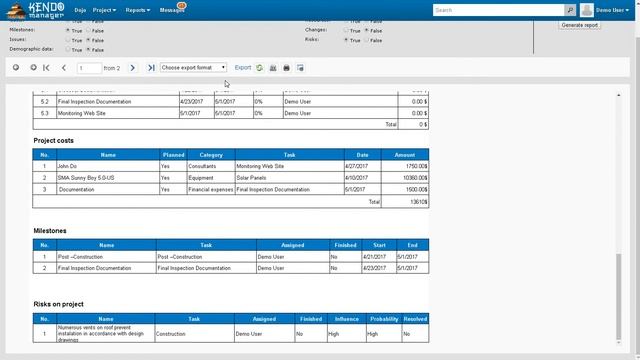Set Milestones option to True
The height and width of the screenshot is (360, 640).
pyautogui.click(x=68, y=31)
